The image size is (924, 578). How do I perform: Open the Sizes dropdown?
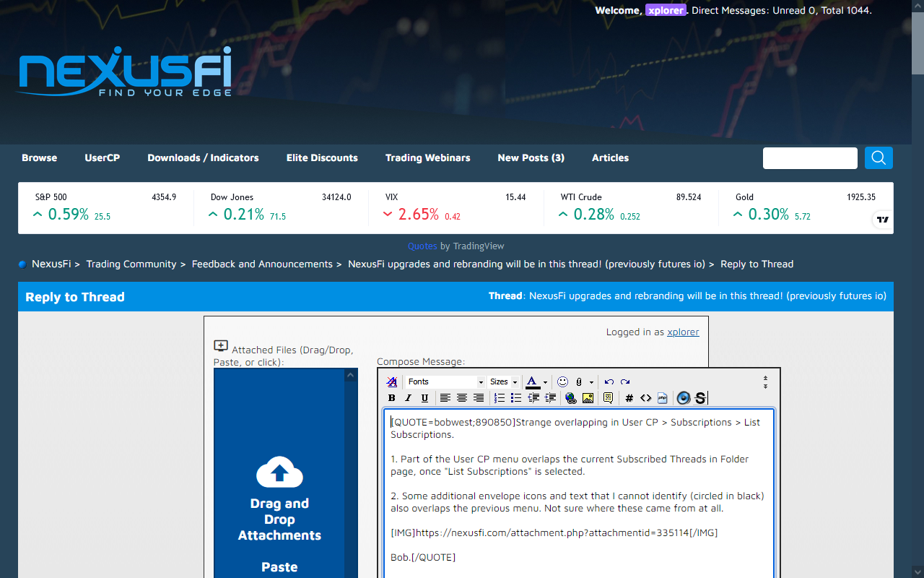tap(504, 382)
